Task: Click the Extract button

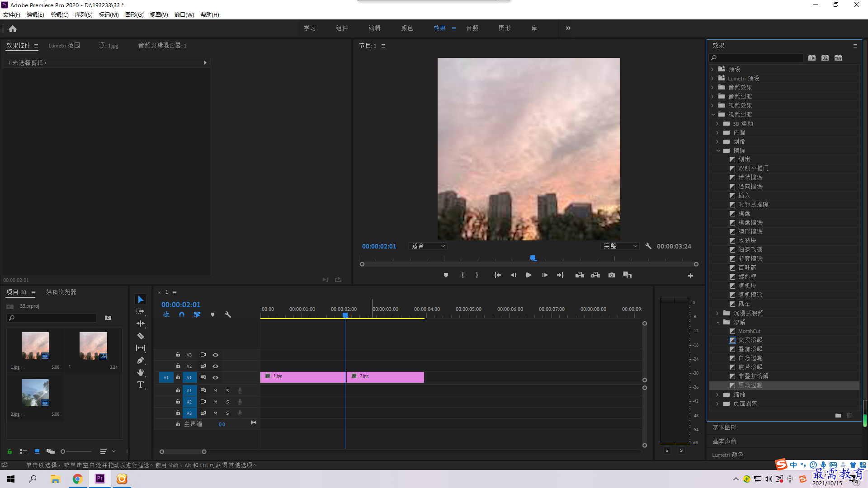Action: pyautogui.click(x=595, y=275)
